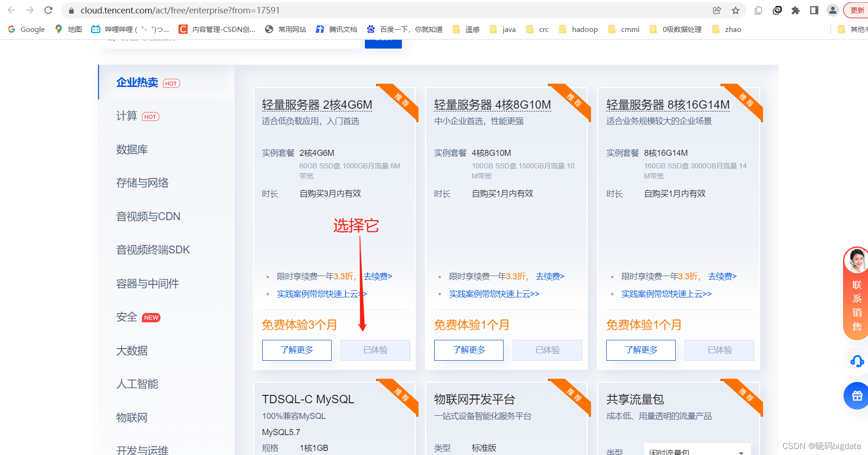Screen dimensions: 868x455
Task: Open the Google bookmark
Action: (x=26, y=29)
